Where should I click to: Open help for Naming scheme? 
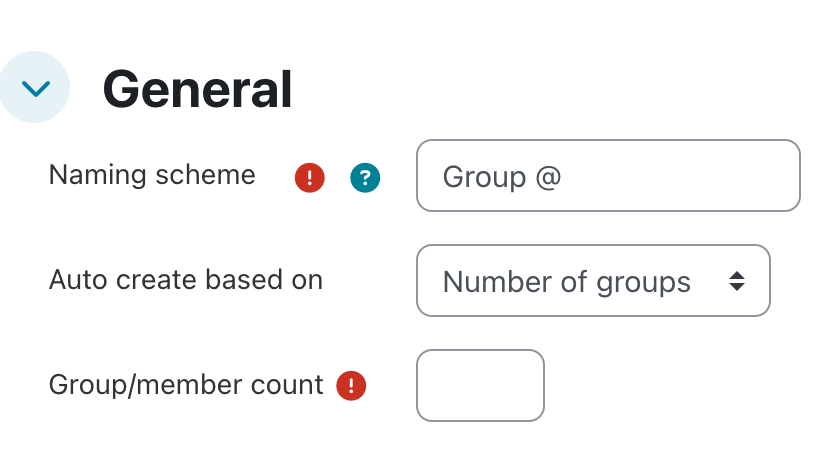[365, 178]
